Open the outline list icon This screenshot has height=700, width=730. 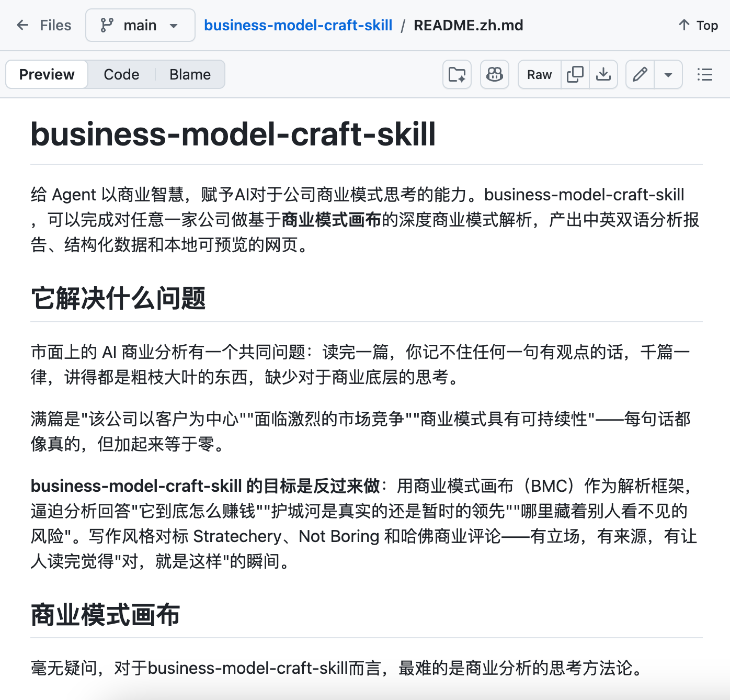[704, 74]
